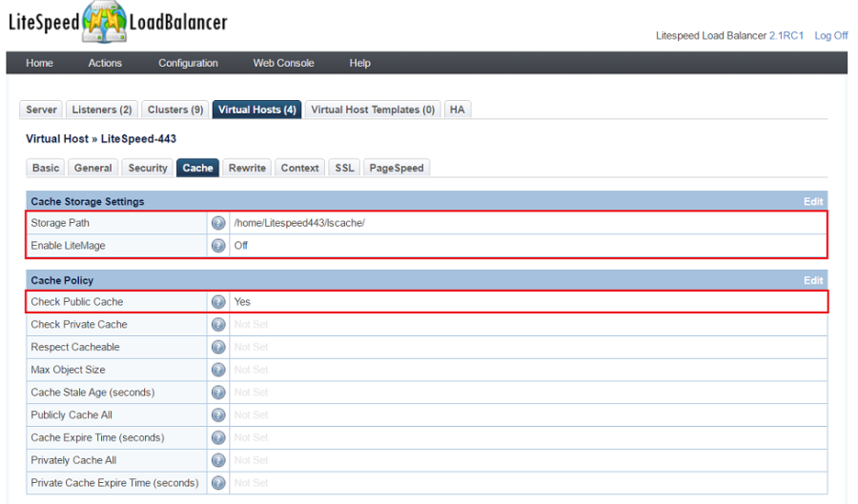Open the Help menu
The image size is (858, 504).
tap(360, 63)
